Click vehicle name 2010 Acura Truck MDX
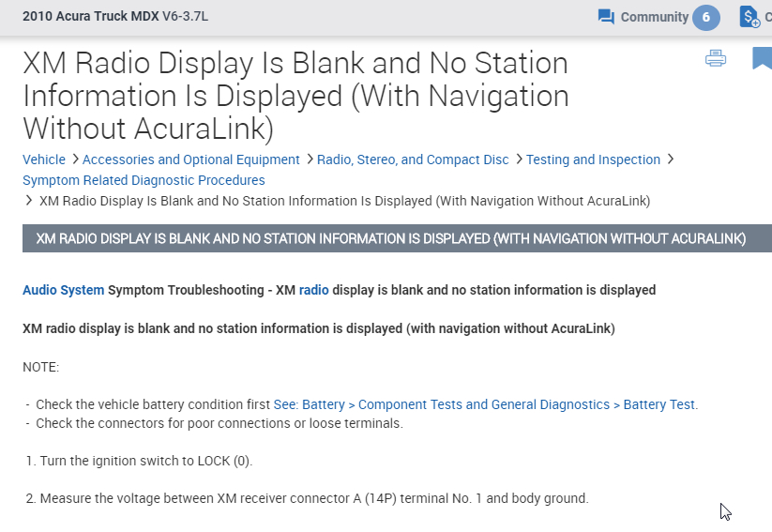 pos(91,16)
